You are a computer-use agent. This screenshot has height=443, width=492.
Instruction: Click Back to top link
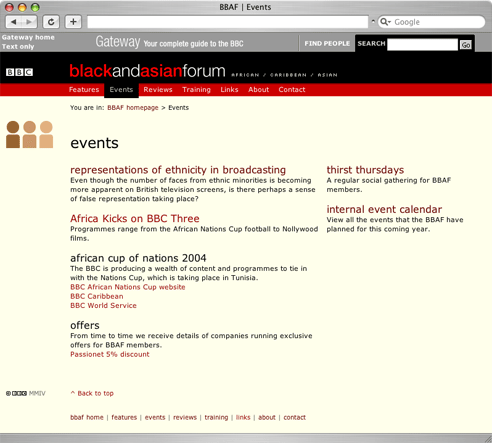(92, 393)
